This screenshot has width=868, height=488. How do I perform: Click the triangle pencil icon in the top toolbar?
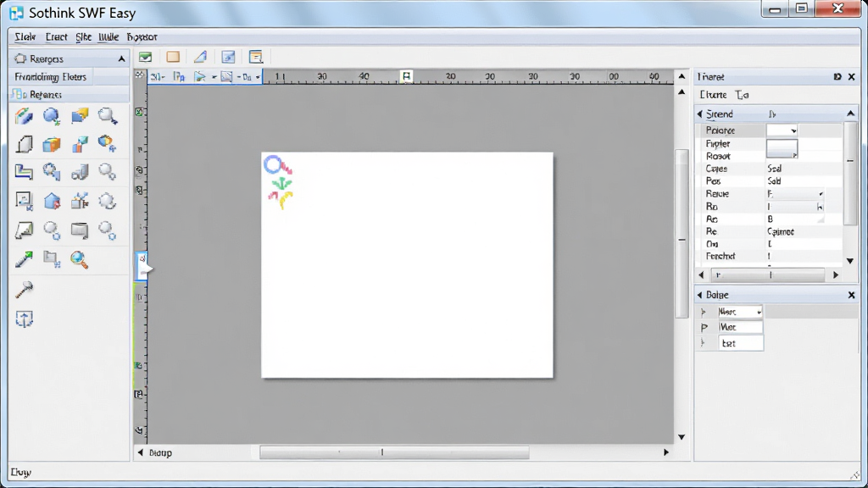pos(200,57)
